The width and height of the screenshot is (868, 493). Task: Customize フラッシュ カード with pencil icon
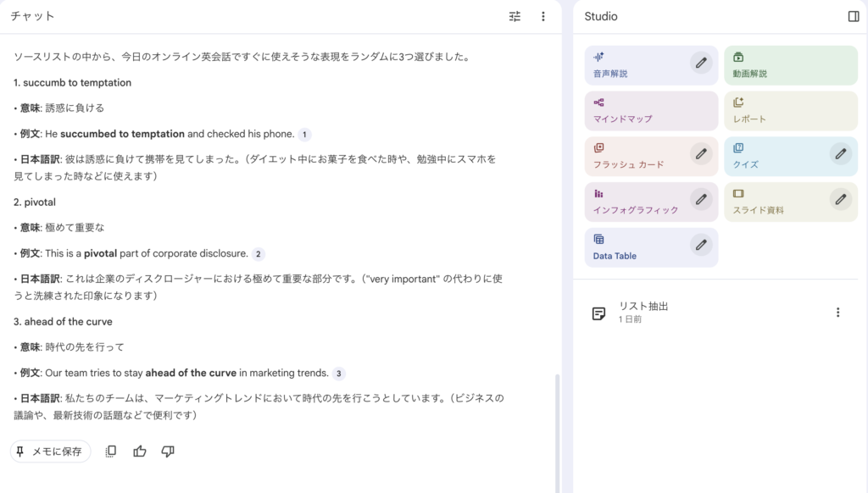click(x=700, y=153)
